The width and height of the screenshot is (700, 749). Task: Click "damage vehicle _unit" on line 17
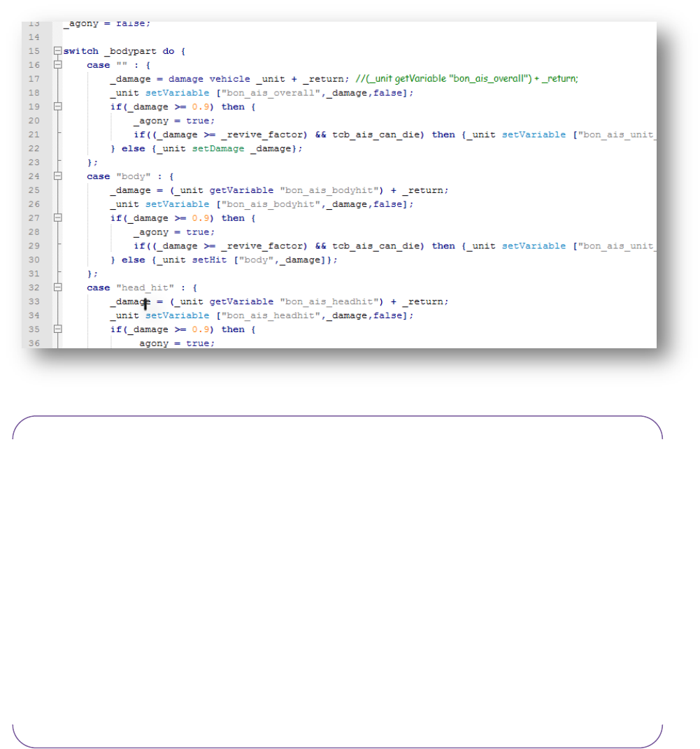227,79
